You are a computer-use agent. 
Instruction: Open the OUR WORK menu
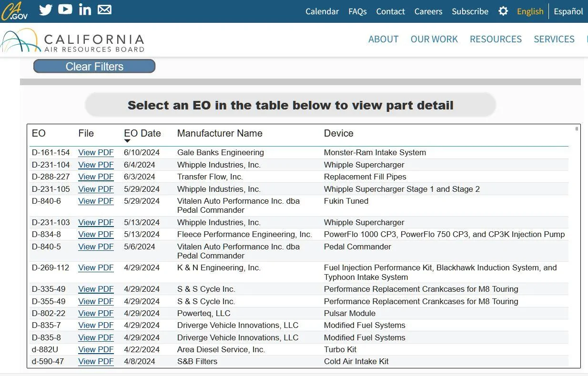(x=434, y=39)
